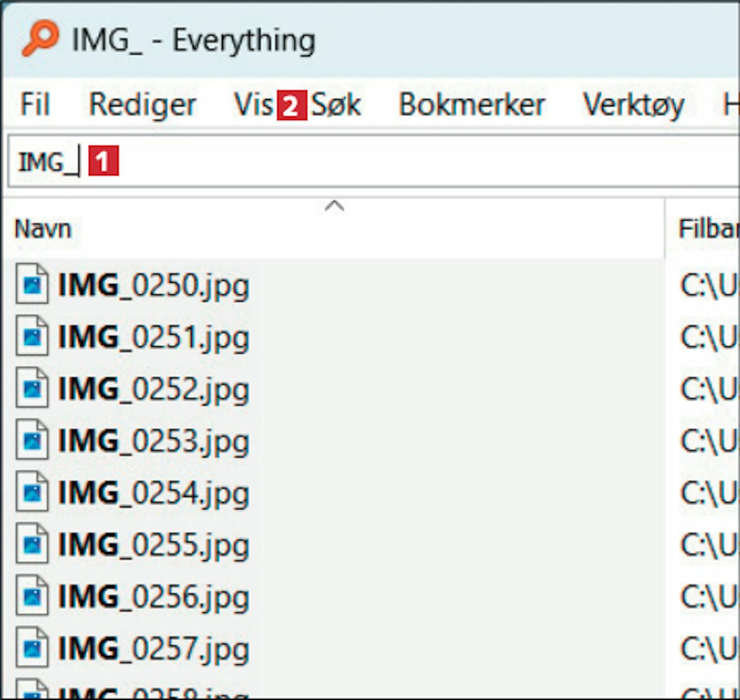Viewport: 740px width, 700px height.
Task: Open the Søk menu
Action: tap(336, 105)
